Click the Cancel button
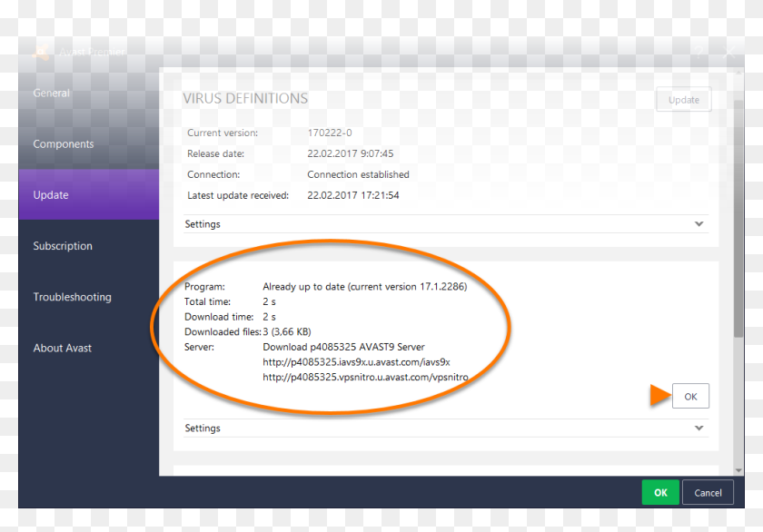Viewport: 763px width, 532px height. [708, 493]
